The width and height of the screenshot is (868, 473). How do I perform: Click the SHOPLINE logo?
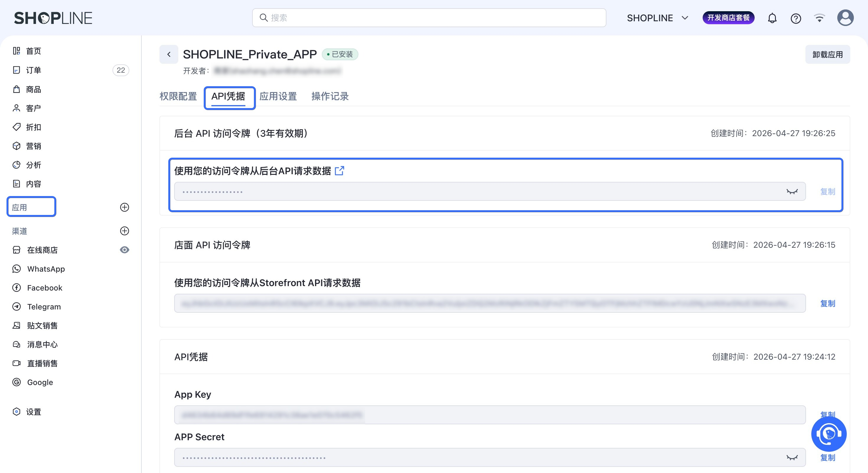click(x=53, y=18)
